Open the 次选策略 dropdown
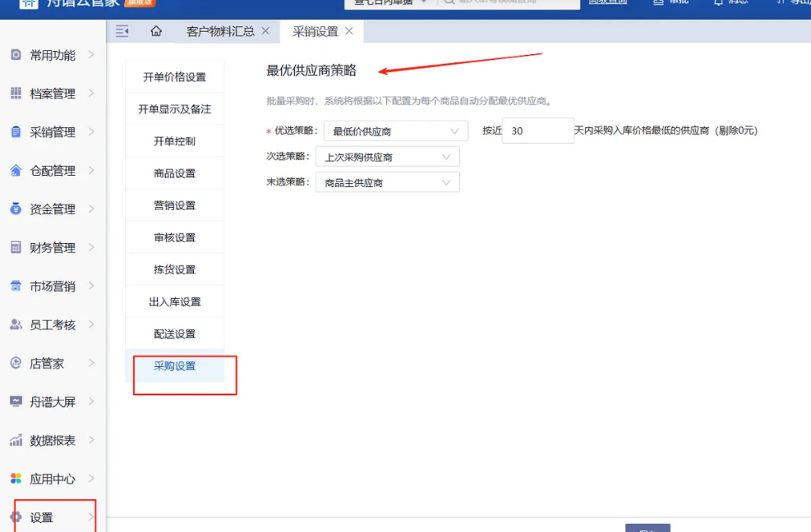The height and width of the screenshot is (532, 811). (387, 157)
